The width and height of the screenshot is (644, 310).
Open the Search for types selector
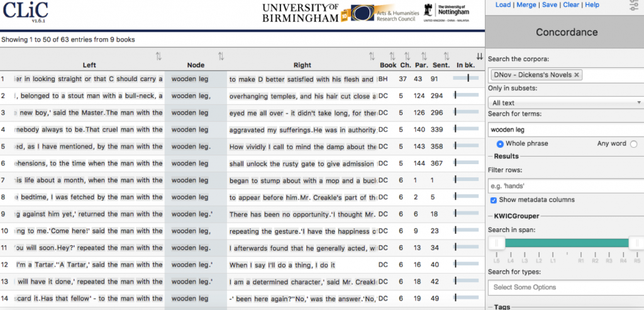coord(565,287)
